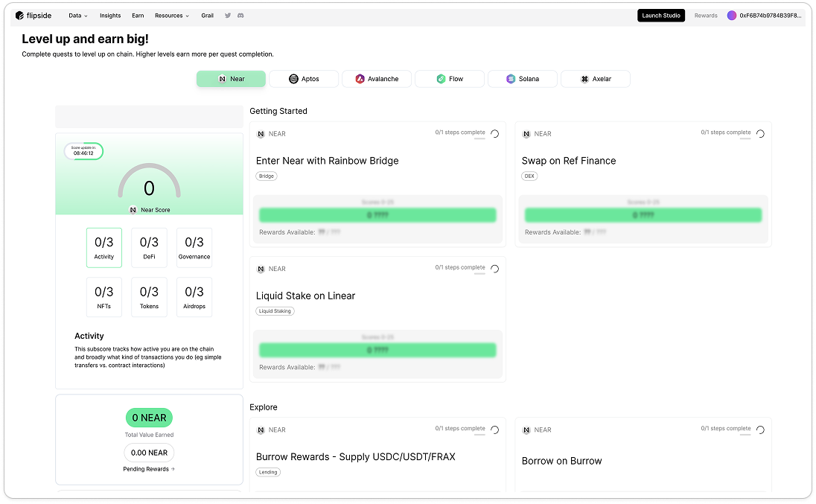This screenshot has width=816, height=504.
Task: Click the 0 NEAR total value earned badge
Action: (150, 418)
